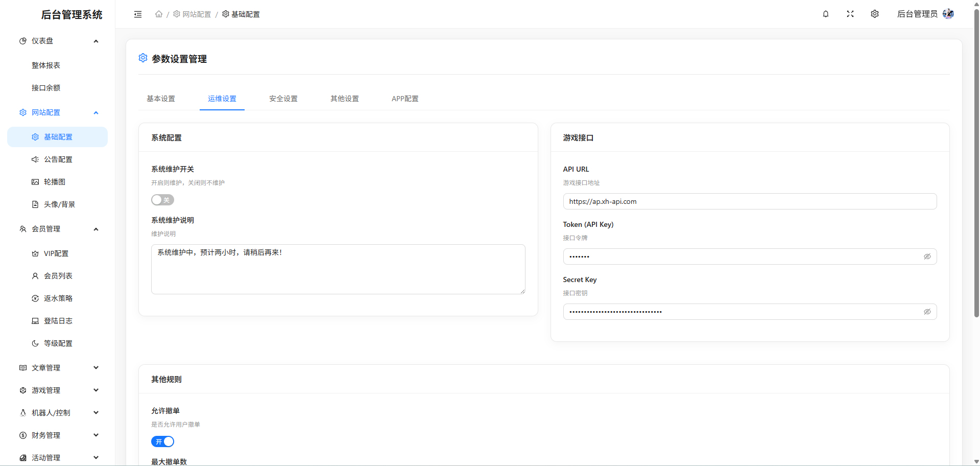Screen dimensions: 980x466
Task: Click the 头像/背景 file icon
Action: [x=35, y=204]
